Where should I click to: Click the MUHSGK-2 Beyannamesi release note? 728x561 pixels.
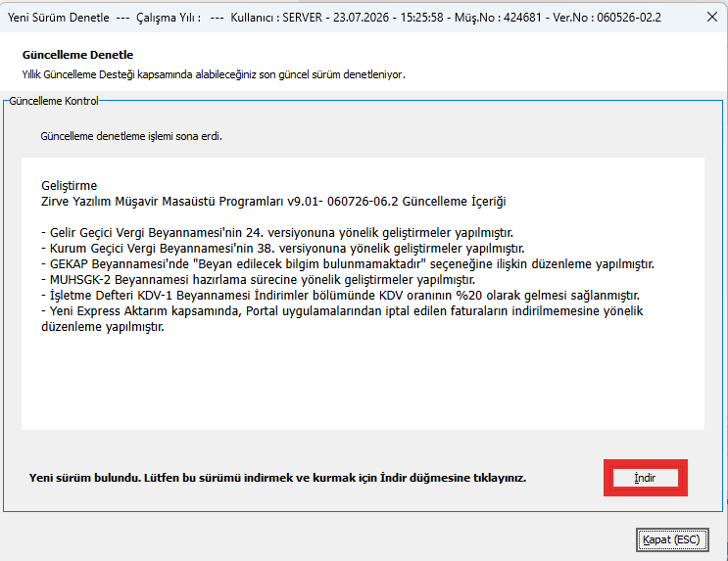[x=258, y=280]
